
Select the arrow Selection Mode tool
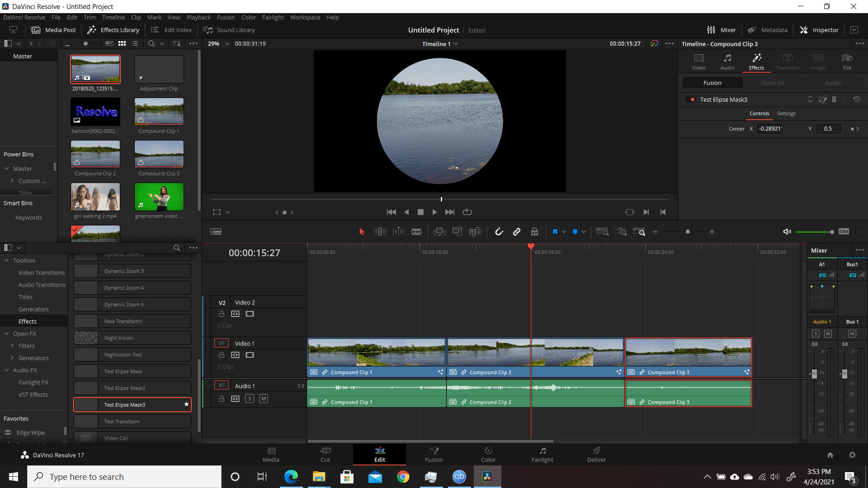tap(362, 232)
